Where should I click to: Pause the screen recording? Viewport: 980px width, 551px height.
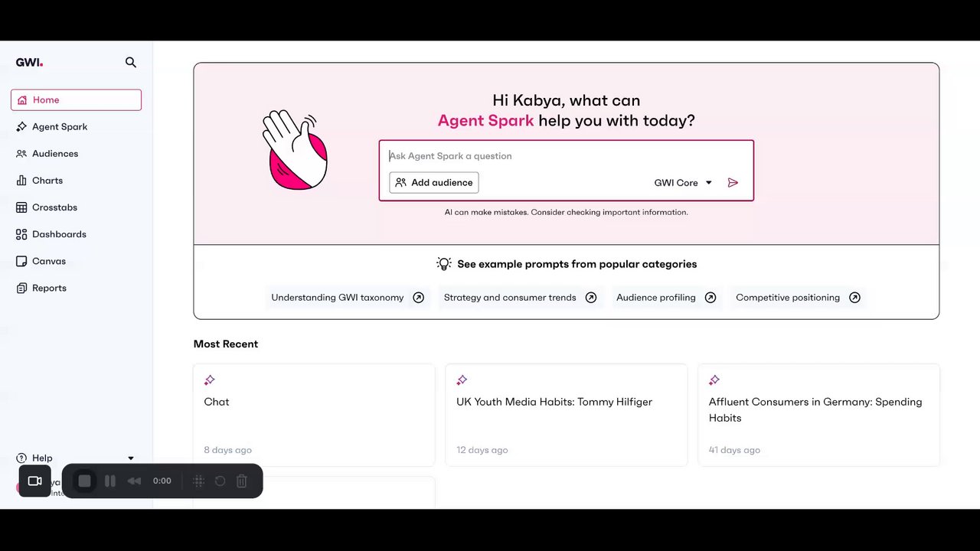(110, 481)
